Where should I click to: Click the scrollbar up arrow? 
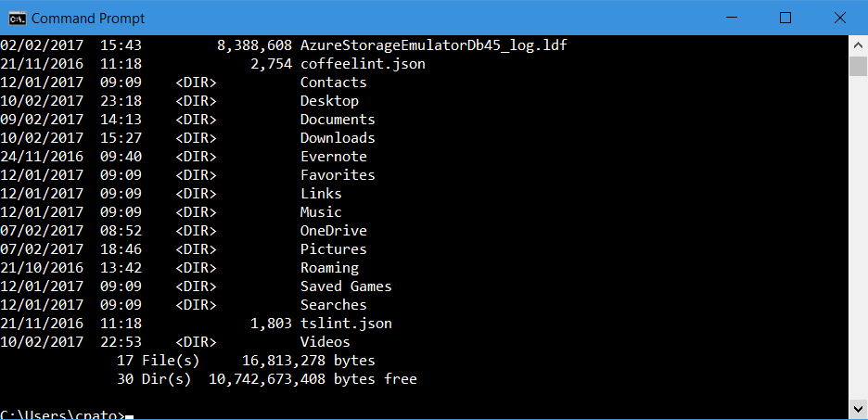pos(858,46)
